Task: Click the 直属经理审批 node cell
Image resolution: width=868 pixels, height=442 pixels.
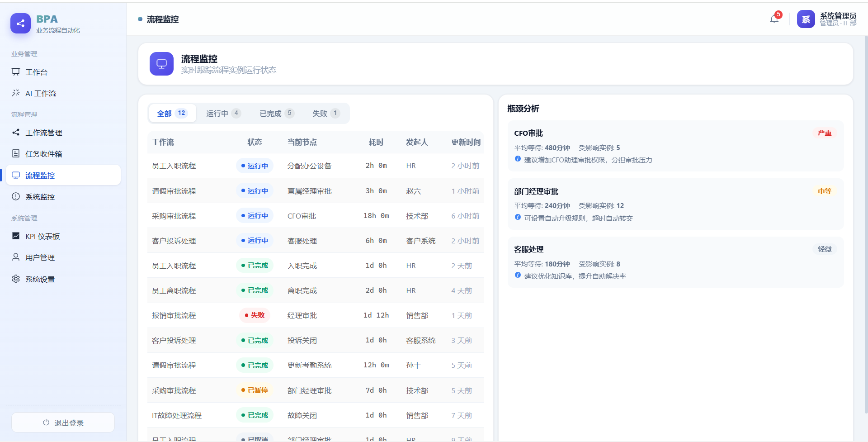Action: 310,191
